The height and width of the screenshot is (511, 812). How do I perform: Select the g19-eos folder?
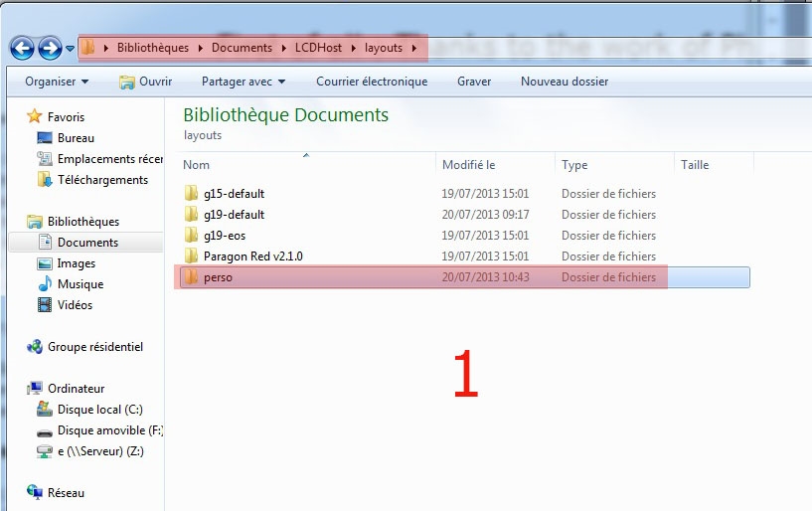(225, 236)
